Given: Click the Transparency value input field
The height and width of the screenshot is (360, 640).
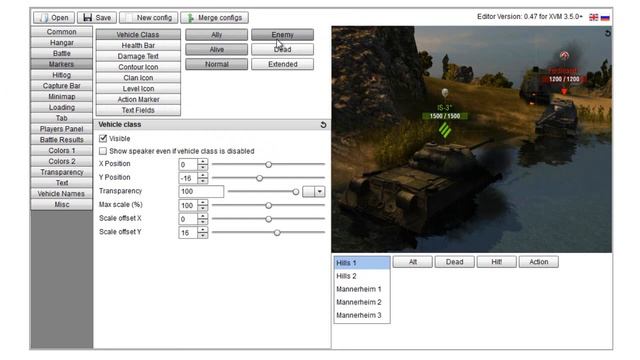Looking at the screenshot, I should 201,191.
